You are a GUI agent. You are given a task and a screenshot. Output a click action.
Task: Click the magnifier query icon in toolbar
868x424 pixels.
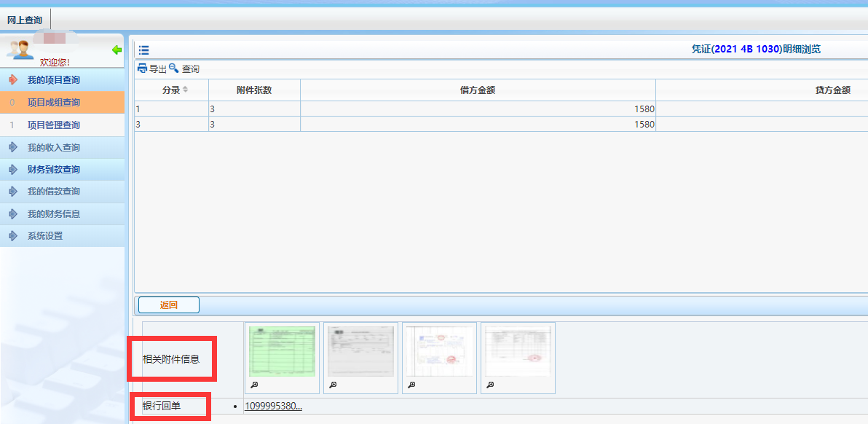[173, 68]
